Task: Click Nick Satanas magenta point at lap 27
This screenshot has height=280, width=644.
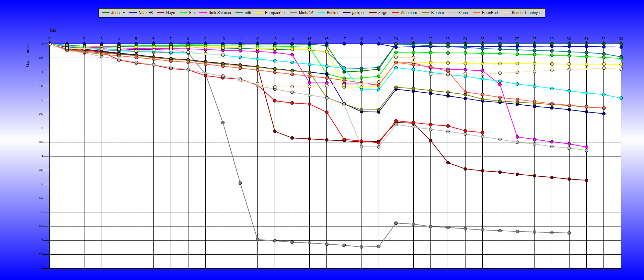Action: (517, 137)
